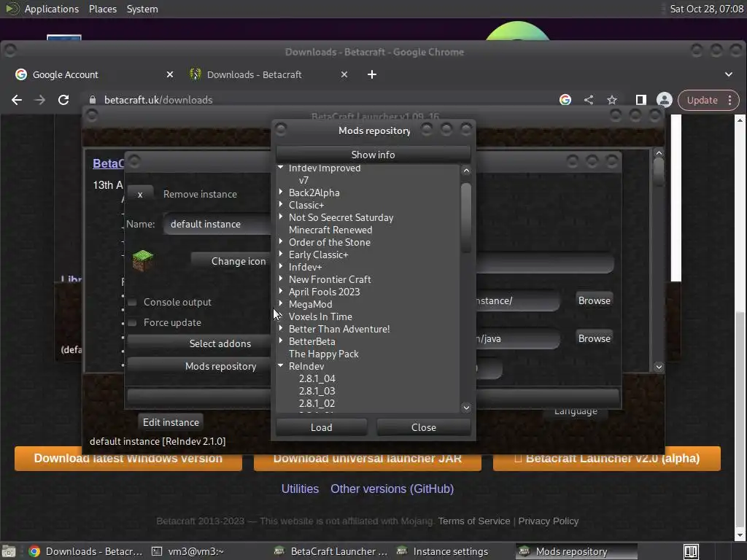Screen dimensions: 747x560
Task: Expand the April Fools 2023 entry
Action: click(281, 291)
